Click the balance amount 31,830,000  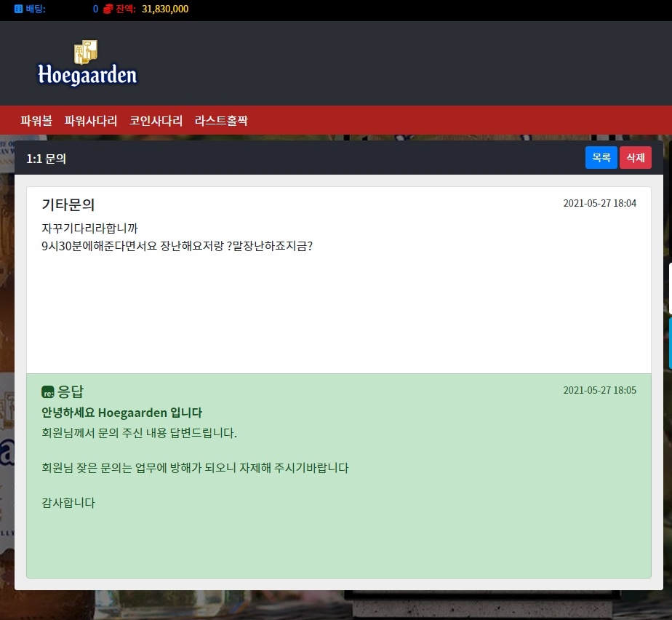pos(165,9)
